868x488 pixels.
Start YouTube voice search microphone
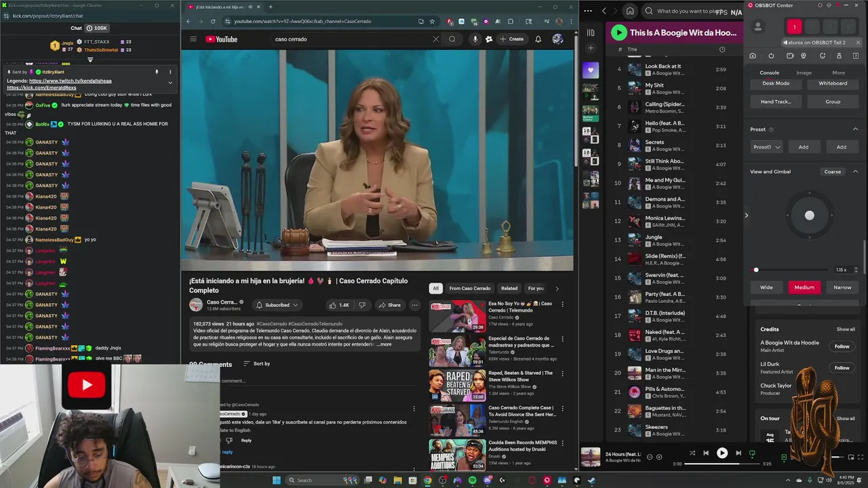pos(475,39)
